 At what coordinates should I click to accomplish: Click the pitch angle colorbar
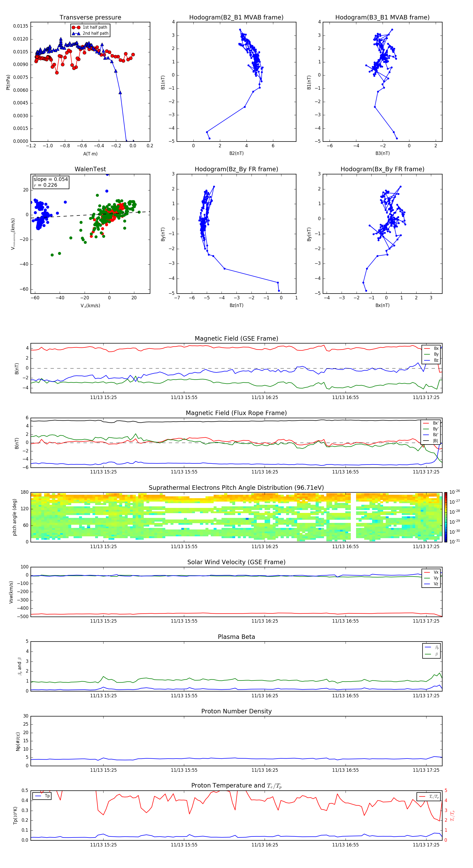[446, 517]
